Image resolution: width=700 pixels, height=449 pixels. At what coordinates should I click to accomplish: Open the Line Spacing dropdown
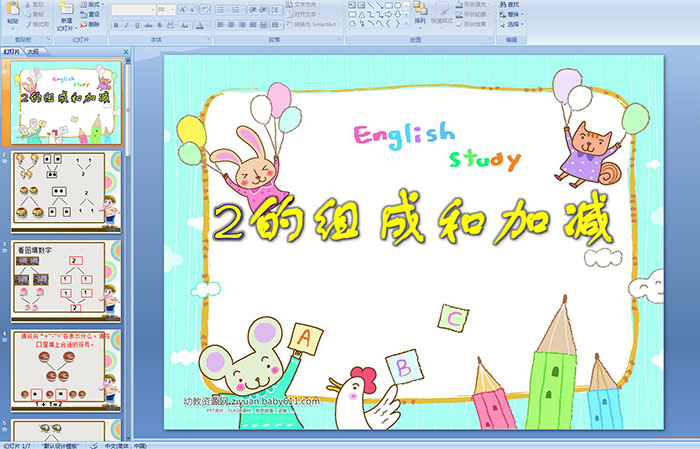(x=277, y=9)
